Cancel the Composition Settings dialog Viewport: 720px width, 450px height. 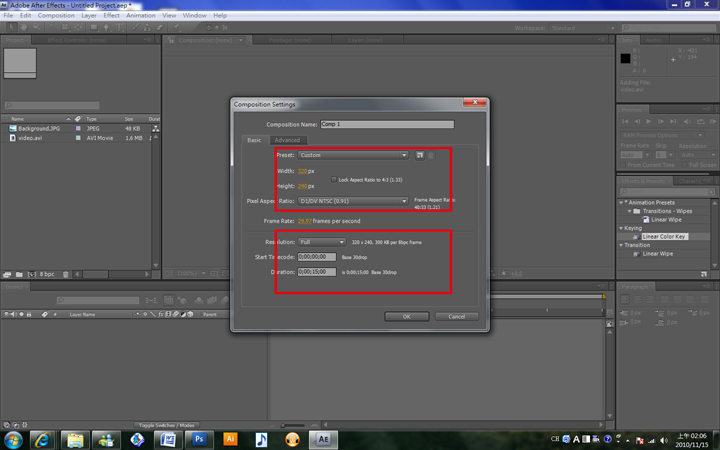pyautogui.click(x=456, y=316)
